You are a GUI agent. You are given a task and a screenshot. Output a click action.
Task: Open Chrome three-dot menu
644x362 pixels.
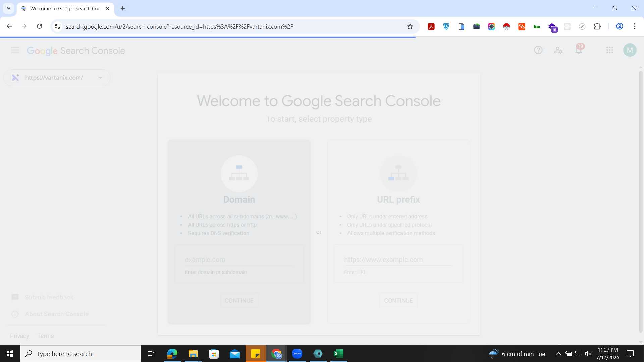click(x=635, y=26)
